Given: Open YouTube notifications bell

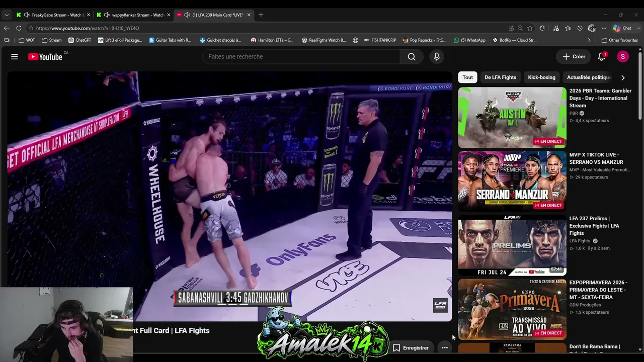Looking at the screenshot, I should [601, 57].
